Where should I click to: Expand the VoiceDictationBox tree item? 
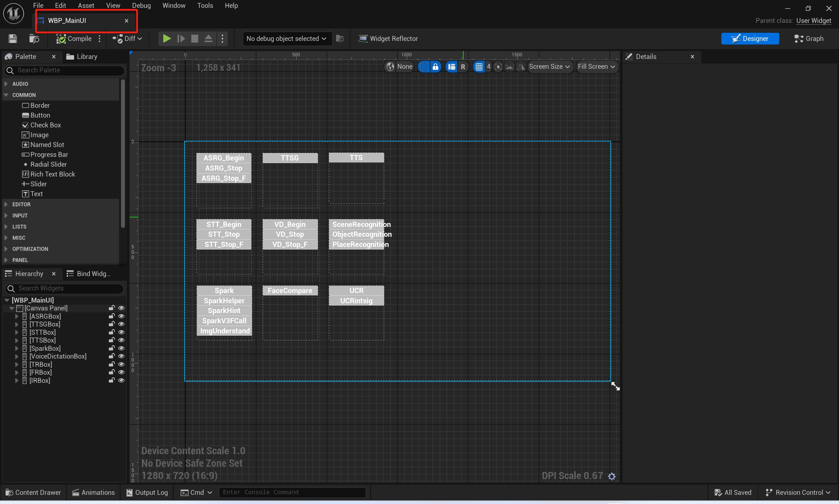tap(16, 356)
